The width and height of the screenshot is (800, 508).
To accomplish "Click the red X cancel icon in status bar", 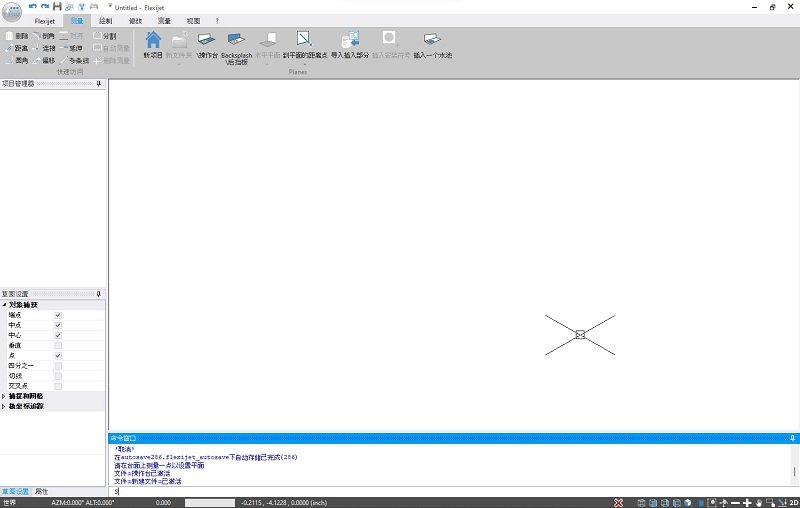I will (618, 503).
